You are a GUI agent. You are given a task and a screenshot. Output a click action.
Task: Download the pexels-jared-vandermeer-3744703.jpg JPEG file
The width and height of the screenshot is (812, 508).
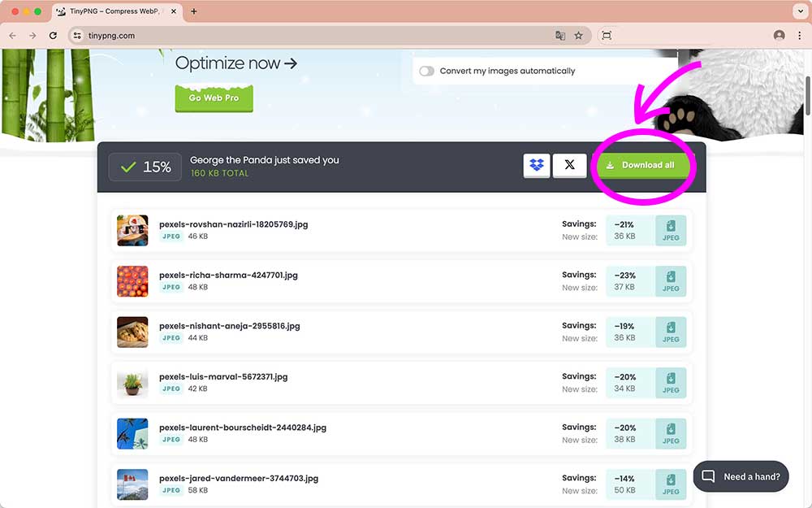pos(671,484)
